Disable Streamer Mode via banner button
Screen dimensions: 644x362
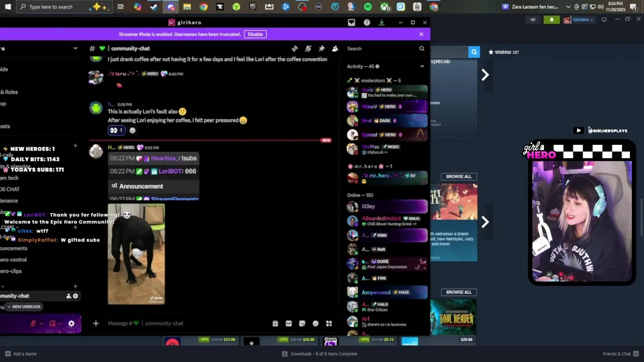pyautogui.click(x=255, y=34)
